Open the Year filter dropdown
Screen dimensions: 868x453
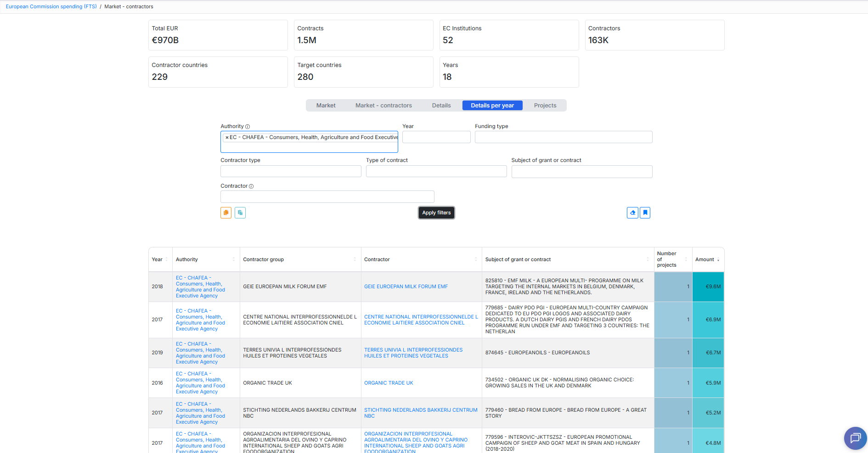pyautogui.click(x=436, y=137)
